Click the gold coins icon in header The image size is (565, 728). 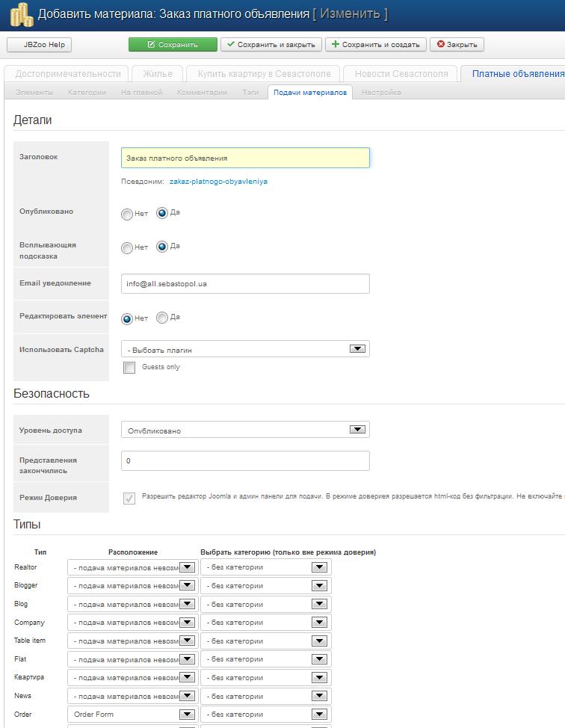(x=20, y=14)
